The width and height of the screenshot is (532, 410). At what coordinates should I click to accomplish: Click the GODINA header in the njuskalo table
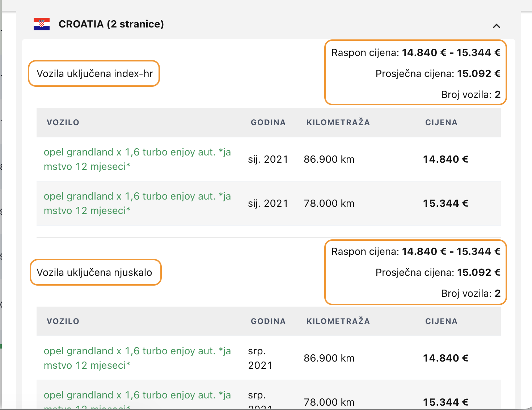[268, 321]
